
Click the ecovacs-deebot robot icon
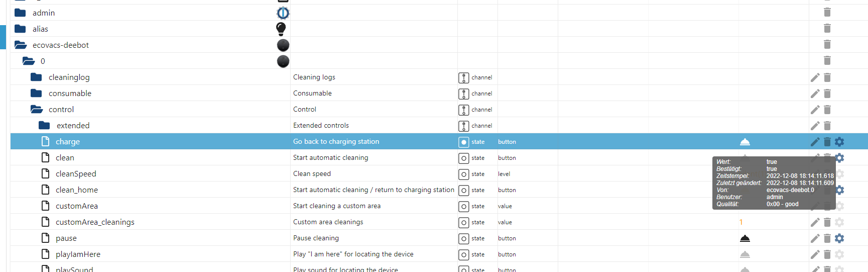(283, 45)
